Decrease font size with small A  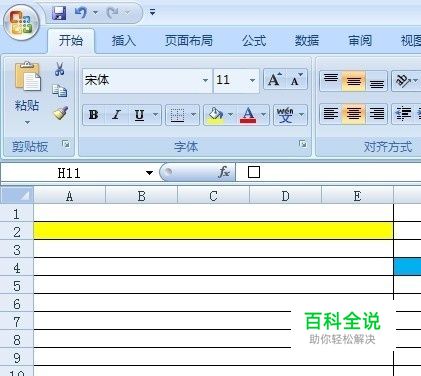296,80
